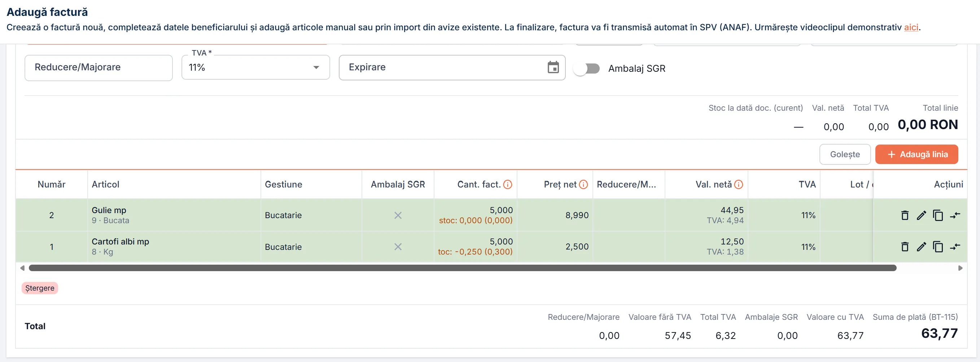The height and width of the screenshot is (362, 980).
Task: Click the Adaugă linia button
Action: point(917,154)
